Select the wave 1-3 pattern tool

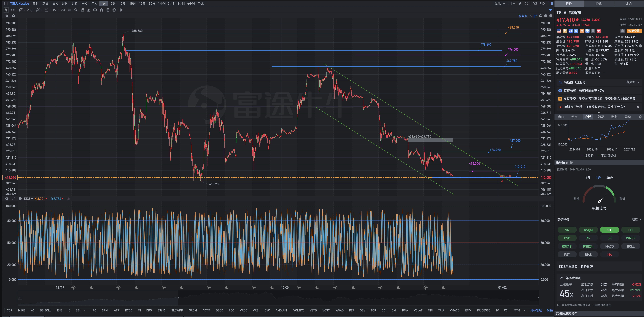tap(30, 10)
